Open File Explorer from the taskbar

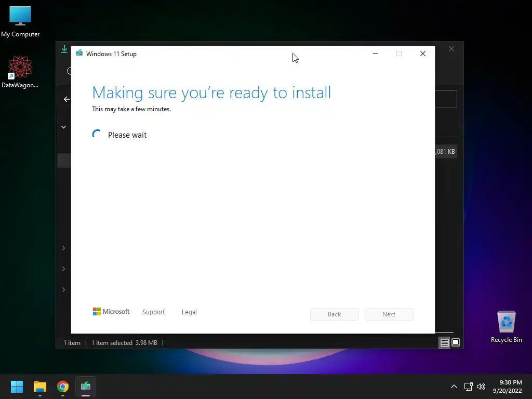point(39,387)
